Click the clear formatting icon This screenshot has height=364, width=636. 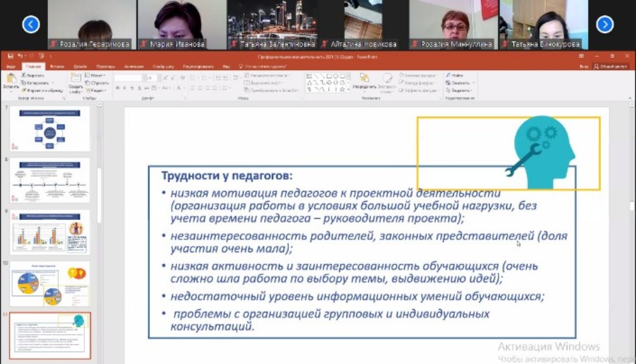pyautogui.click(x=182, y=77)
